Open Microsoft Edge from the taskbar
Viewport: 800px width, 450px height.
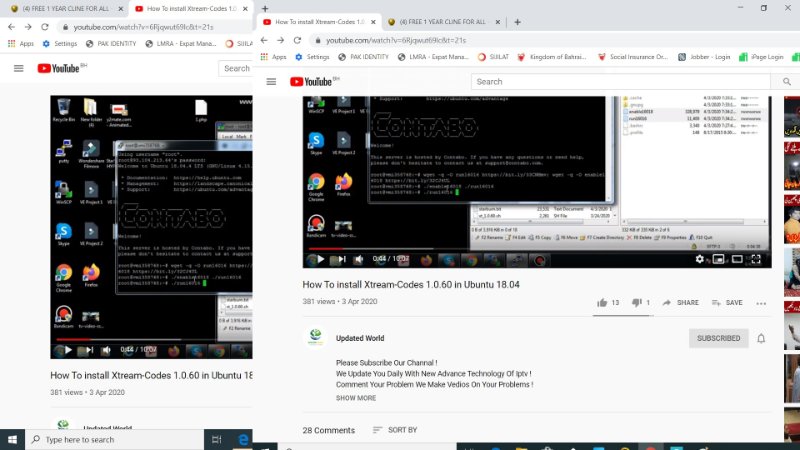click(x=242, y=439)
